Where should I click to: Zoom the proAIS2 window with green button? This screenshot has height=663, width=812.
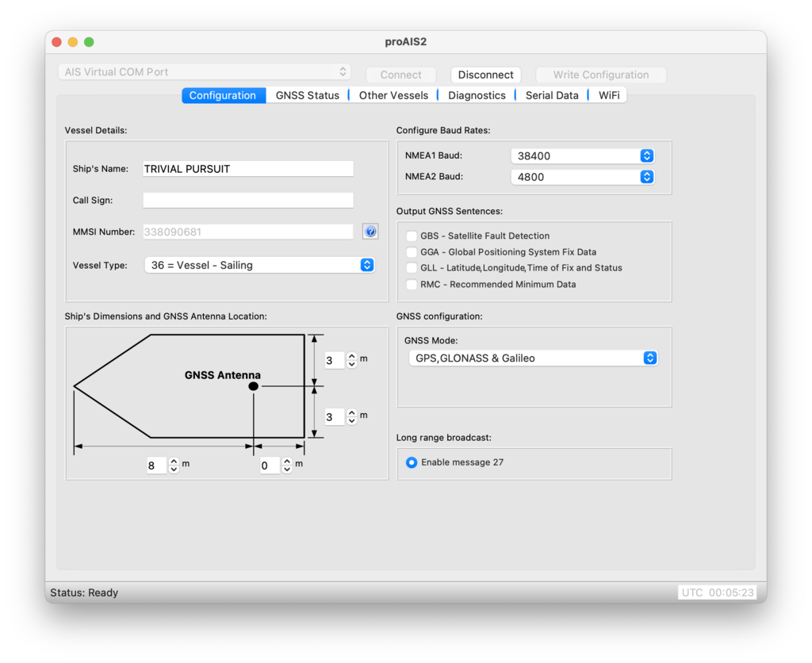89,42
